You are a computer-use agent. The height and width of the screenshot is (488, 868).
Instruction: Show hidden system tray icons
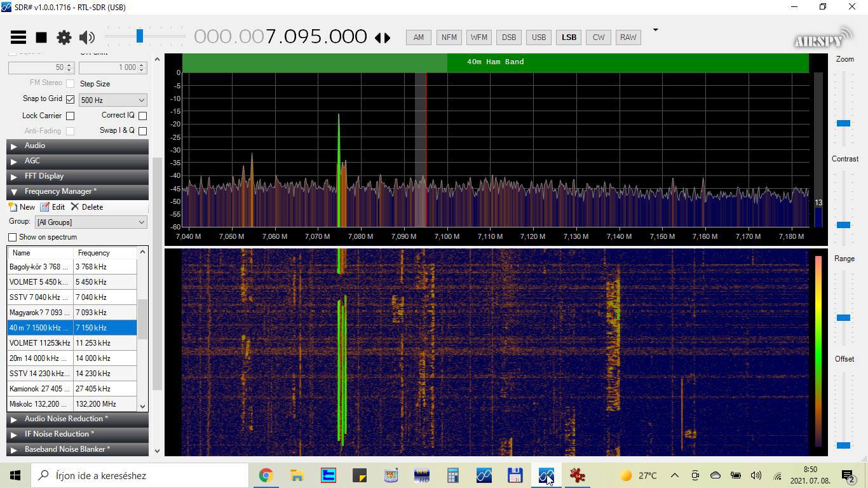[x=675, y=475]
